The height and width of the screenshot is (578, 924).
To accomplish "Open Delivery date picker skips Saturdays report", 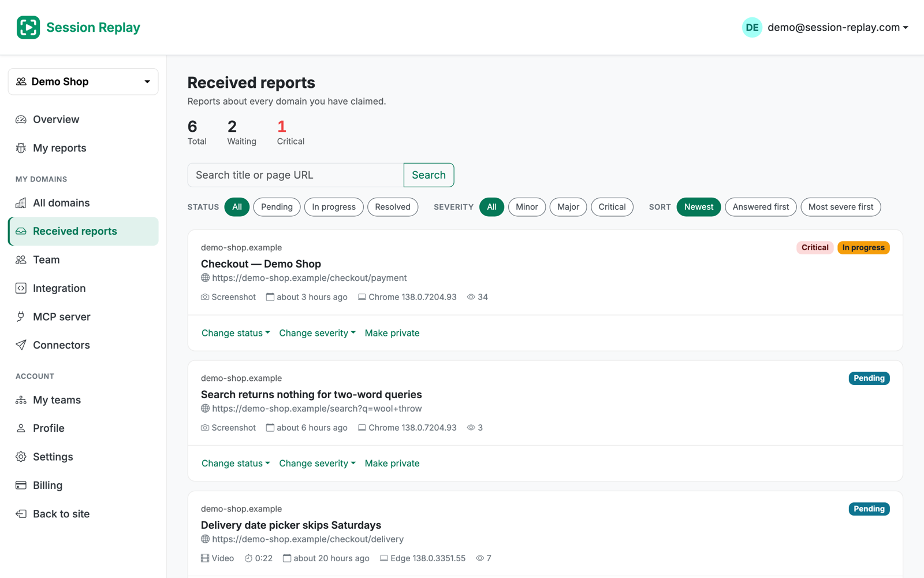I will [291, 525].
